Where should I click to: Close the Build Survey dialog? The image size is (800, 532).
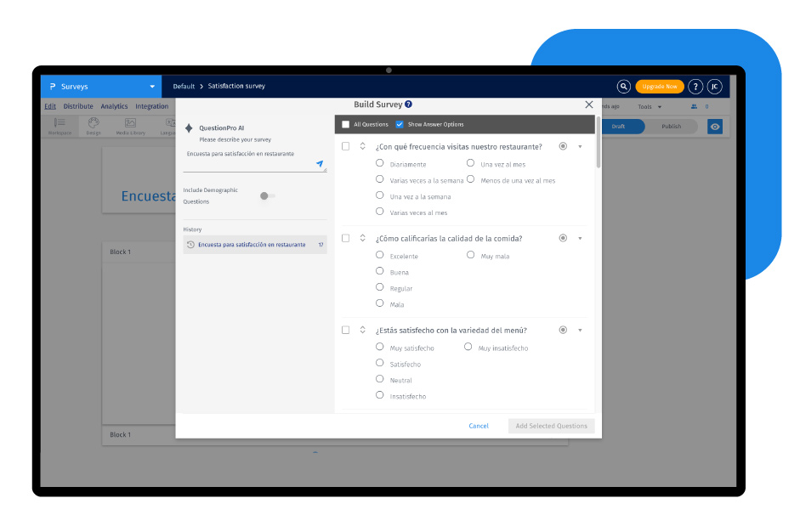tap(589, 105)
